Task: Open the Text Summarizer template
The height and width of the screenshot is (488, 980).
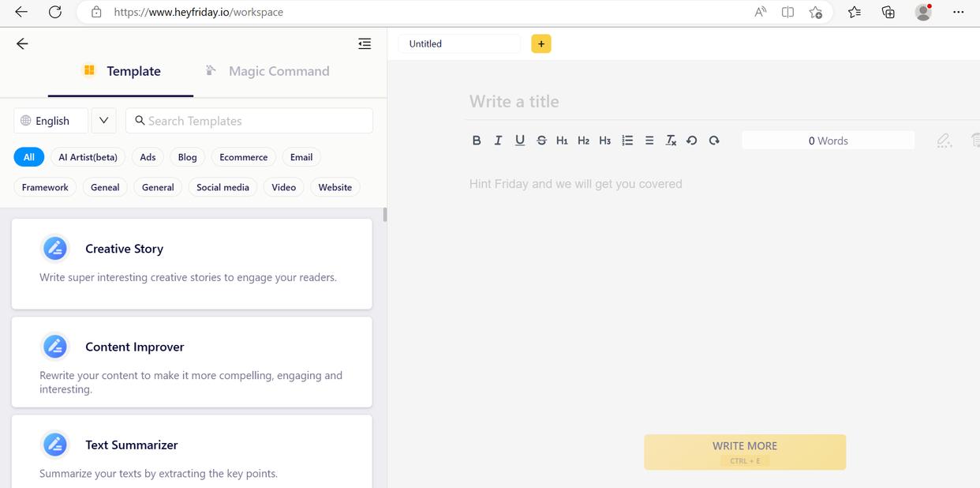Action: coord(192,452)
